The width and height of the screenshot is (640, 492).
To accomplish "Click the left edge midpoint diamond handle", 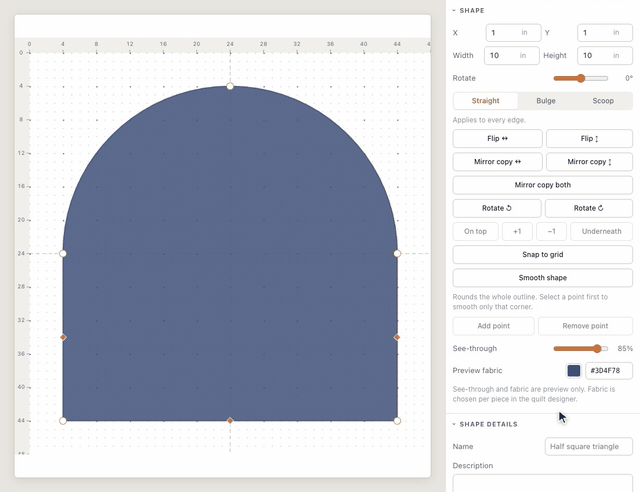I will [x=63, y=337].
